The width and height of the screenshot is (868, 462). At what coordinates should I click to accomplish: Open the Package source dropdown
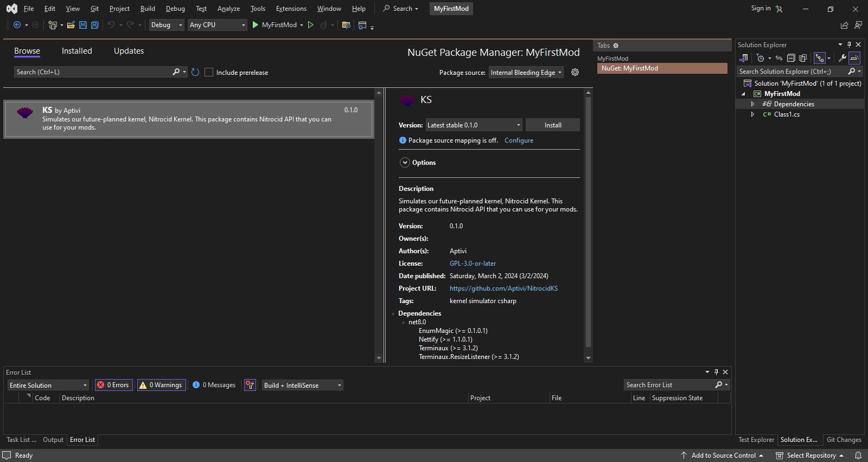[526, 73]
